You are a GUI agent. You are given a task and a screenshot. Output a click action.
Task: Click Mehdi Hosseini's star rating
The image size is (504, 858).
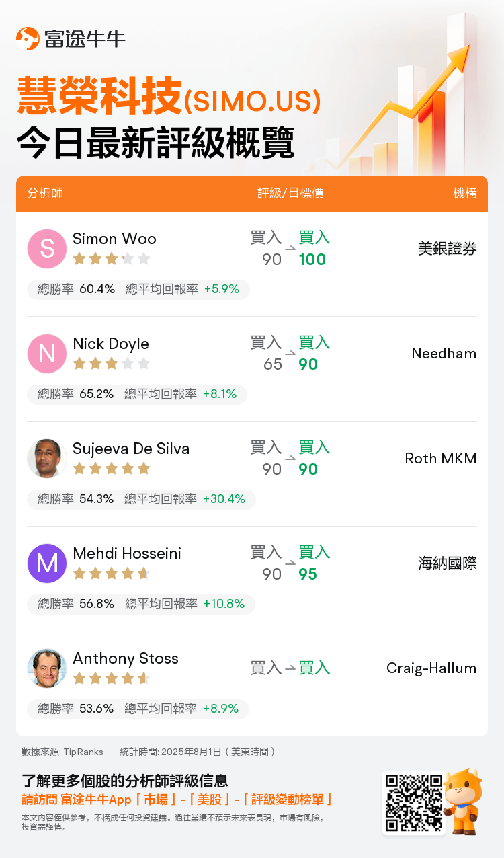(x=111, y=574)
